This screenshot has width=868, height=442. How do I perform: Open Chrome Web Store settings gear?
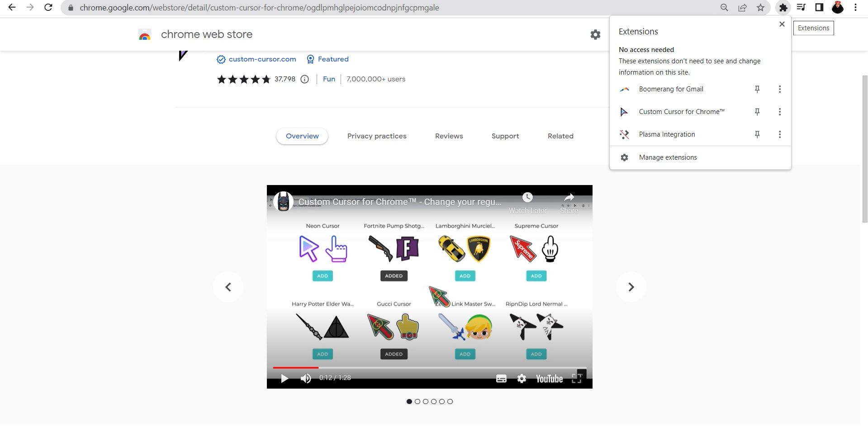pos(595,34)
